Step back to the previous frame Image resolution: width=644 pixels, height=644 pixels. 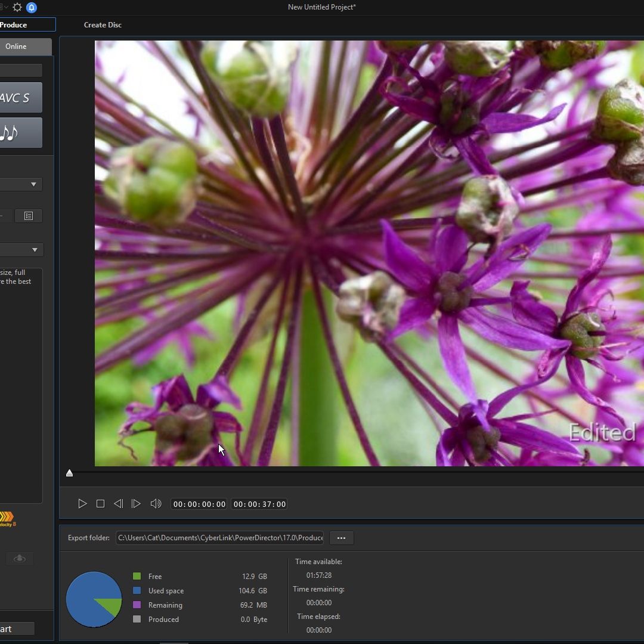(x=118, y=503)
